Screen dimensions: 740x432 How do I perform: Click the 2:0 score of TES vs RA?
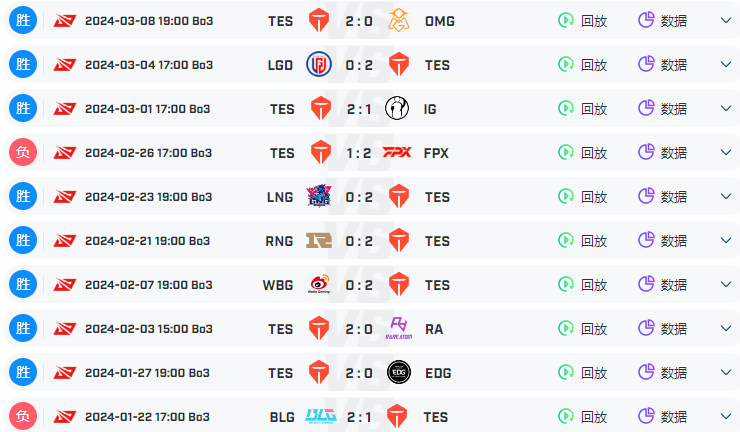pyautogui.click(x=359, y=329)
